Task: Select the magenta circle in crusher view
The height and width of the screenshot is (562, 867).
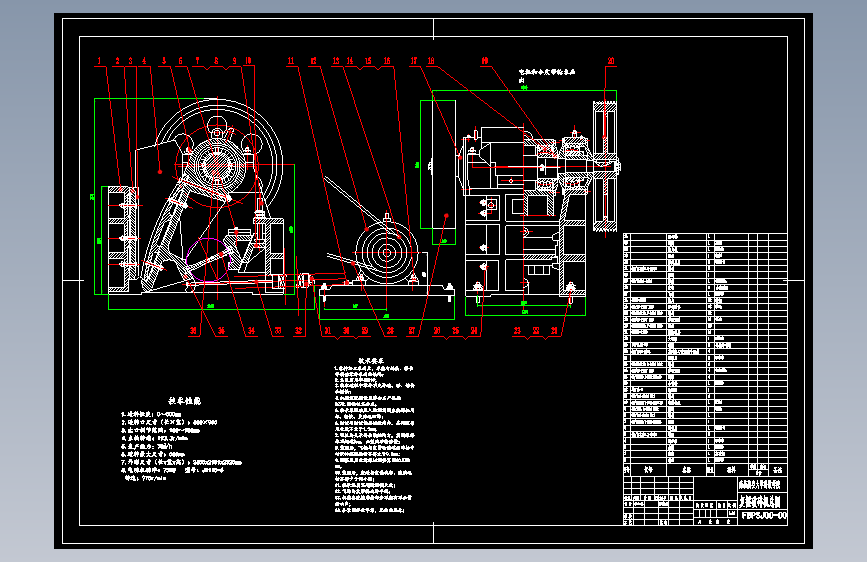Action: tap(207, 259)
